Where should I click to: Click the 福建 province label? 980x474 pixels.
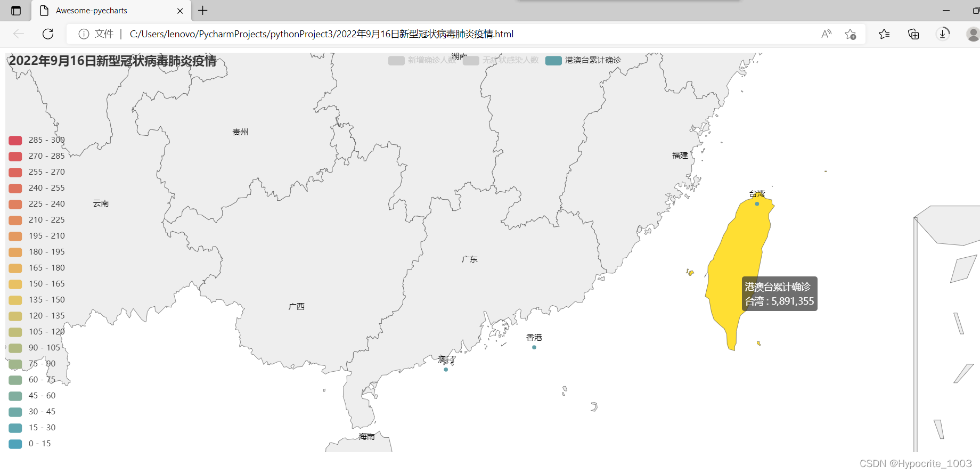click(680, 156)
